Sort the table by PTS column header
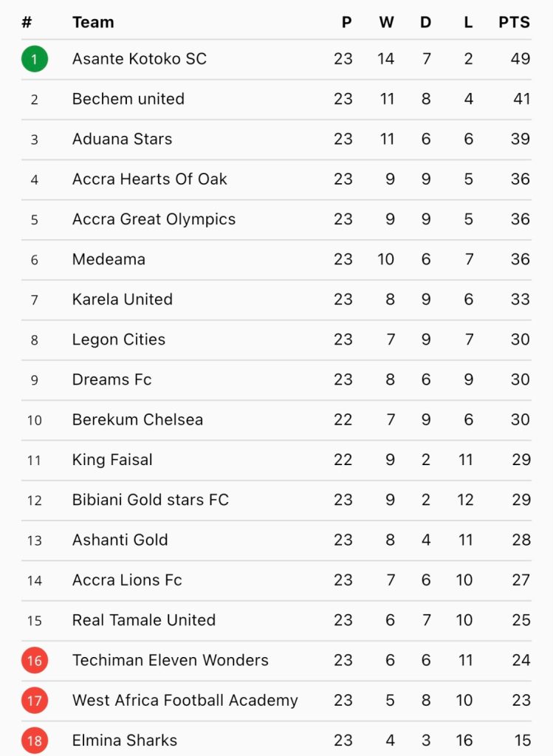Viewport: 553px width, 756px height. pos(514,22)
